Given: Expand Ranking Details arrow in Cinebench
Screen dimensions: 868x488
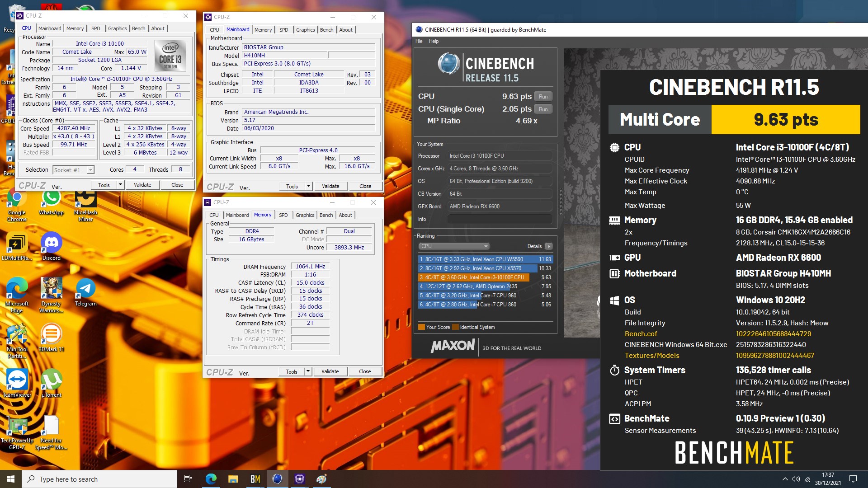Looking at the screenshot, I should (x=548, y=246).
